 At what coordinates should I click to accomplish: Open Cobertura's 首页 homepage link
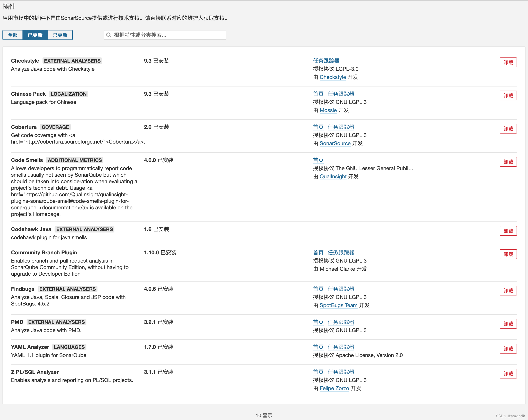tap(318, 127)
